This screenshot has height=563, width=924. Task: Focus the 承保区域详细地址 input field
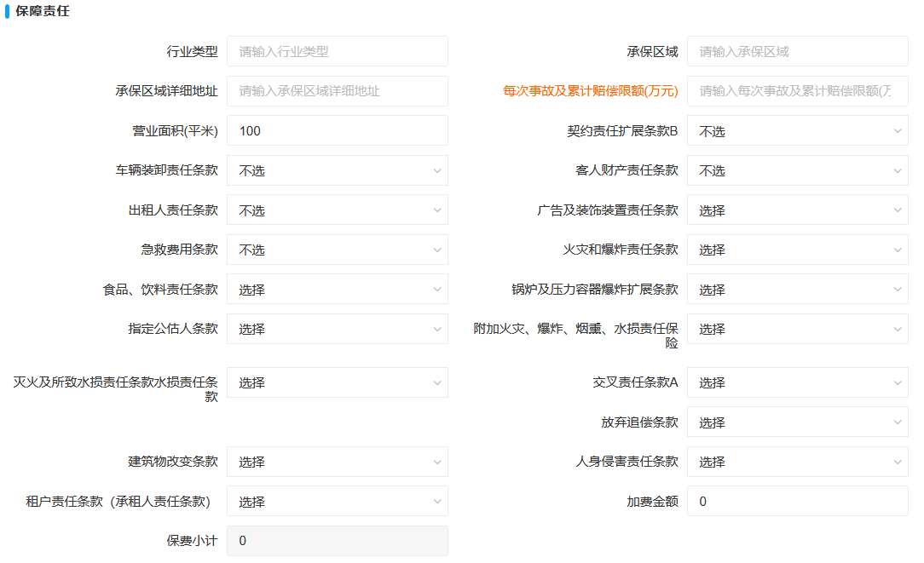click(x=337, y=90)
